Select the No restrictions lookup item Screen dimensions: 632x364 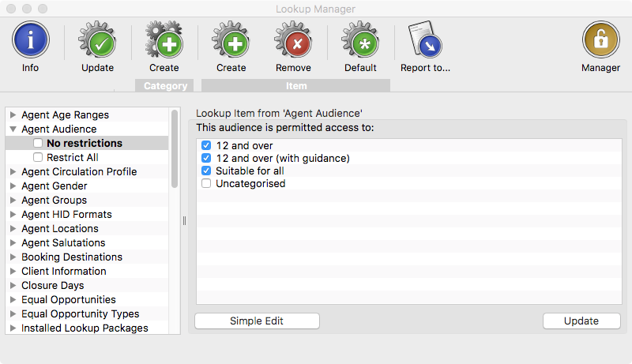pos(85,143)
